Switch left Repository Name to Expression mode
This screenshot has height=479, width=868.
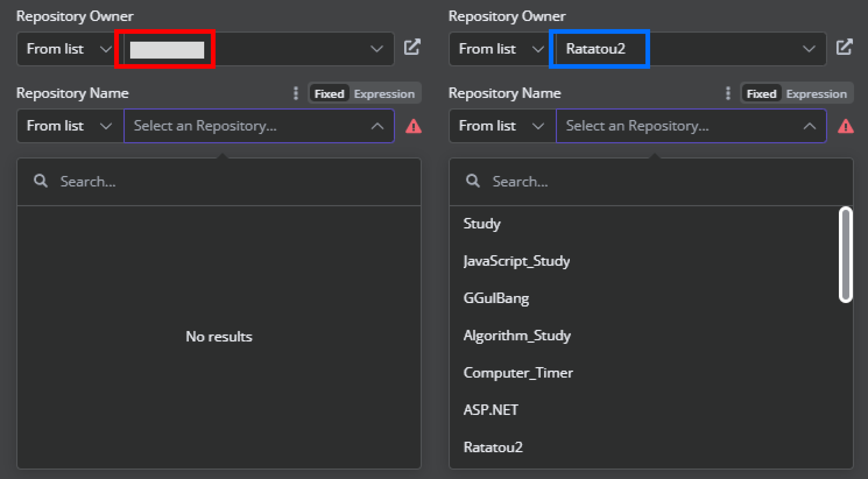(x=384, y=94)
